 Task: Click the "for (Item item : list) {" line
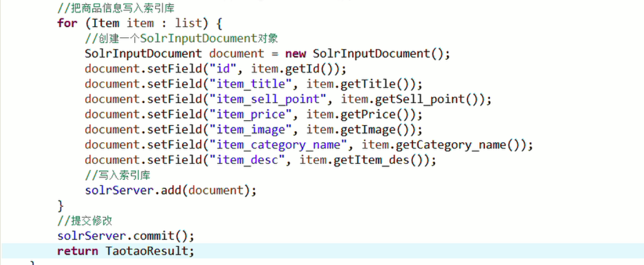140,23
